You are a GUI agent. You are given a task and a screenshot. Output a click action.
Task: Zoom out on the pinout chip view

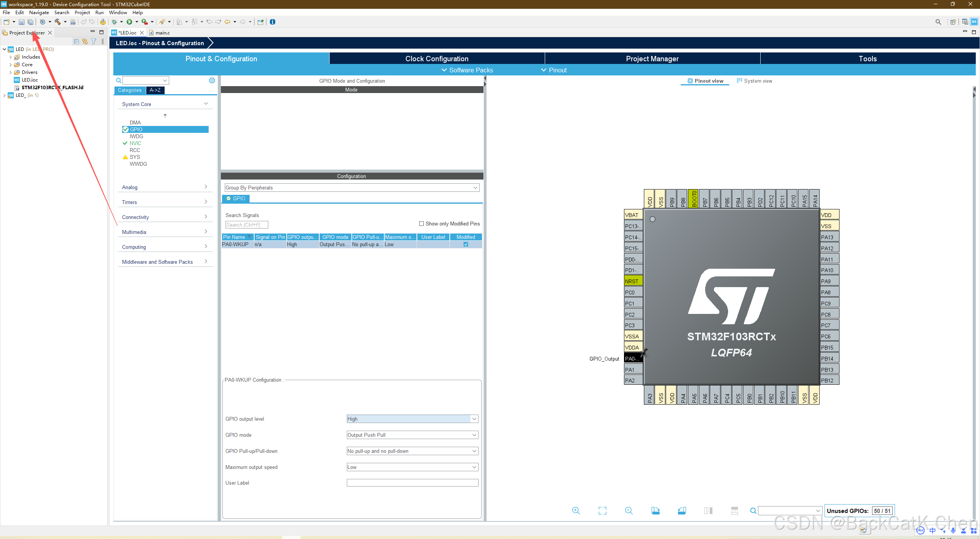click(x=629, y=511)
